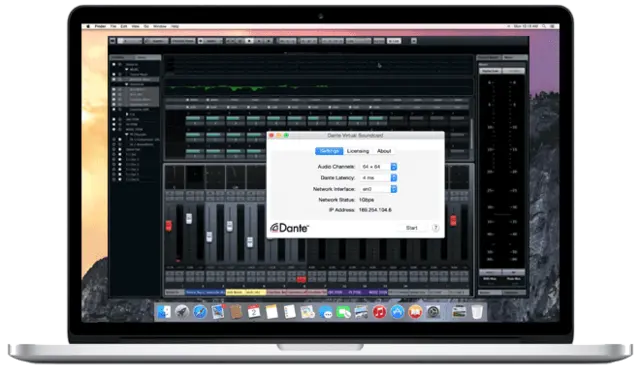Open Messages blue speech bubble icon
Viewport: 640px width, 375px height.
(325, 313)
